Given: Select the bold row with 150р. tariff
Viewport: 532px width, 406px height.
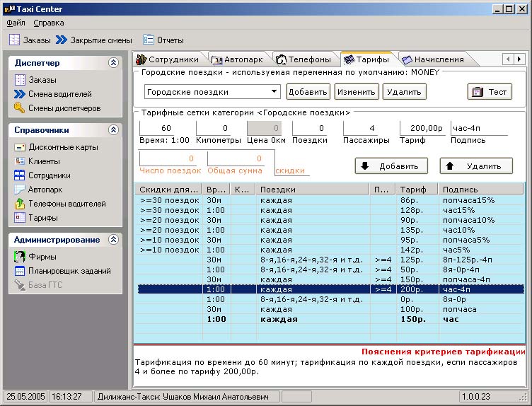Looking at the screenshot, I should 330,319.
